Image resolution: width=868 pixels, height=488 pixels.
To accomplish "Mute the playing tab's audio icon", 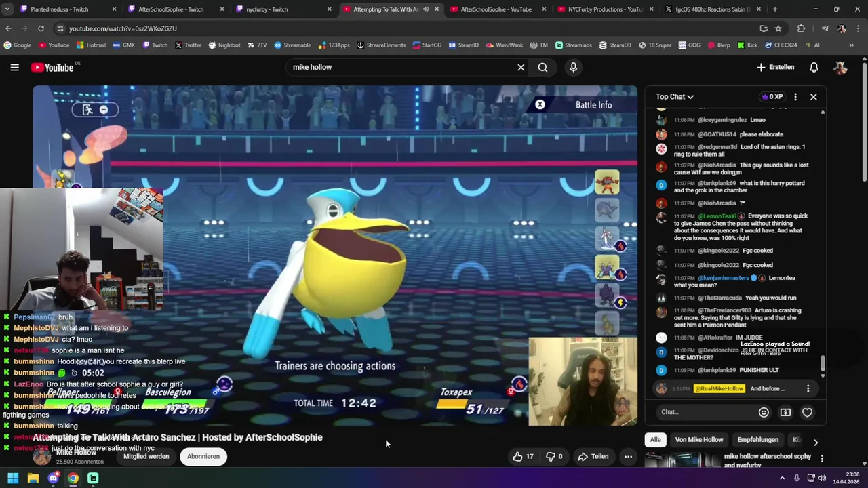I will point(426,9).
